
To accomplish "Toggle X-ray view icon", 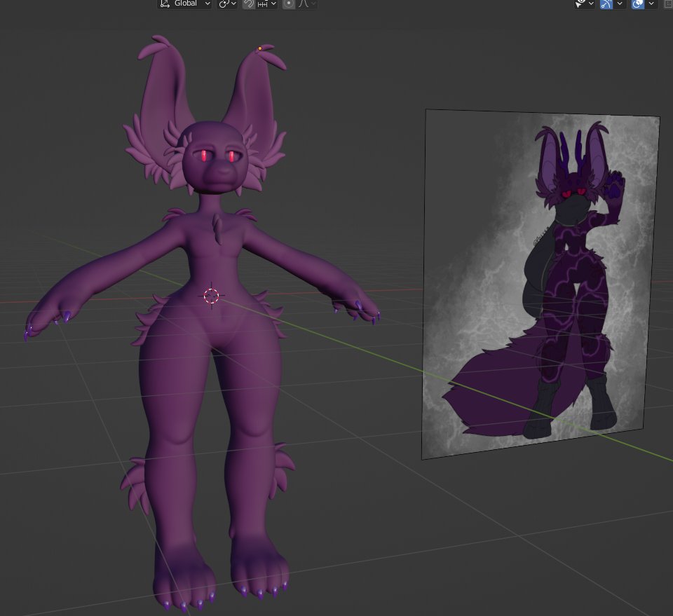I will 668,4.
